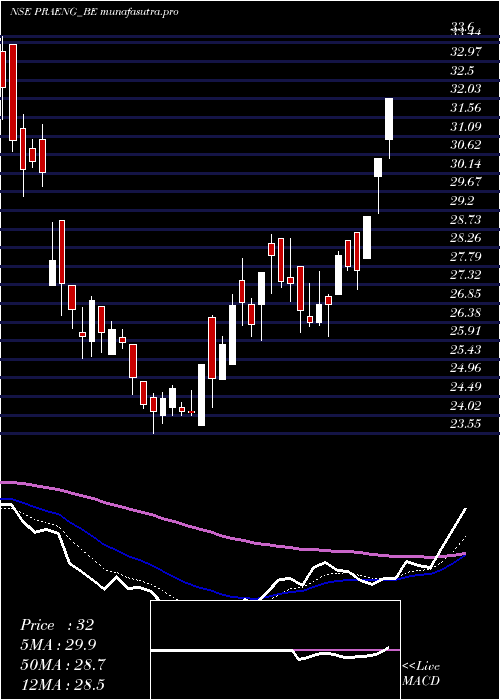Click the 50MA : 28.7 readout
Screen dimensions: 500x700
coord(63,664)
